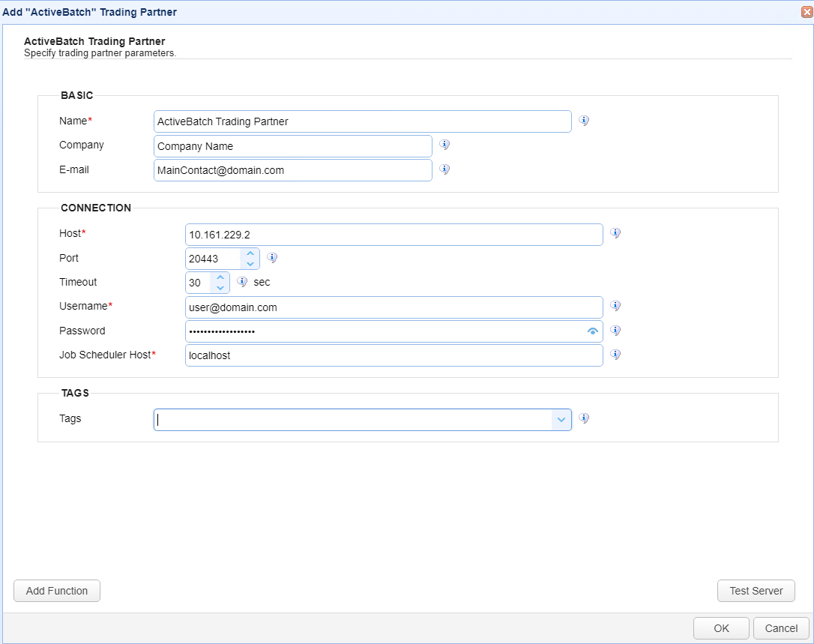814x644 pixels.
Task: Click info icon next to Username field
Action: [x=615, y=305]
